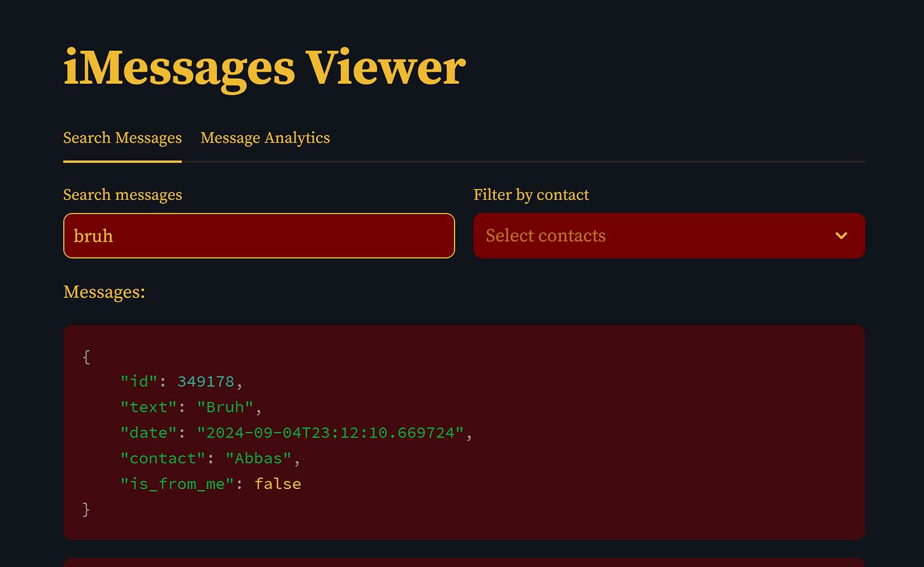Click the "is_from_me" key in JSON
924x567 pixels.
178,484
